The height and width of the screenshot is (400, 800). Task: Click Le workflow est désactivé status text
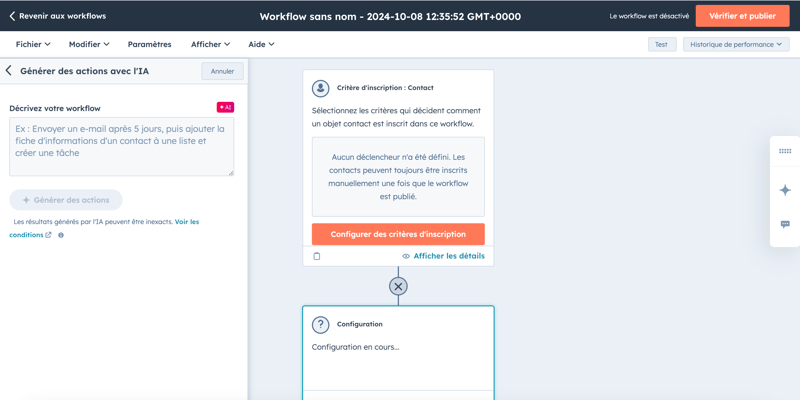649,16
